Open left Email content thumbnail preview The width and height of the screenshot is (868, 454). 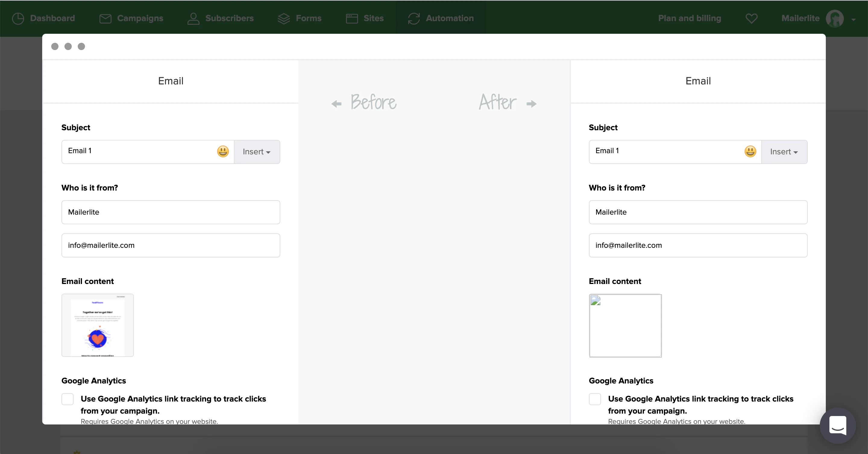click(97, 325)
